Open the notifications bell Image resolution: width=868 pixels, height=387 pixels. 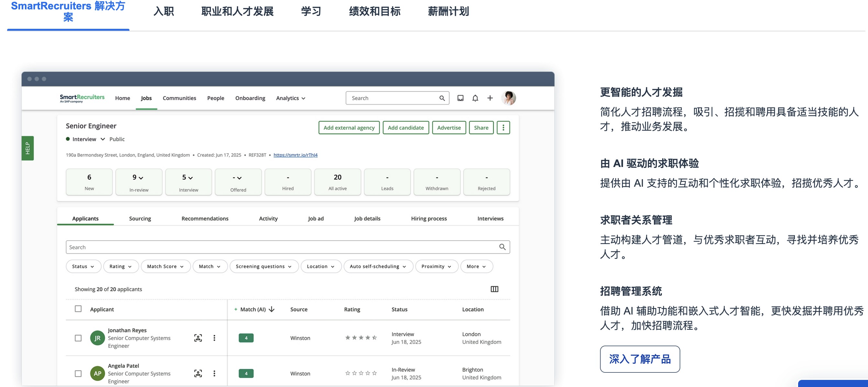click(475, 98)
